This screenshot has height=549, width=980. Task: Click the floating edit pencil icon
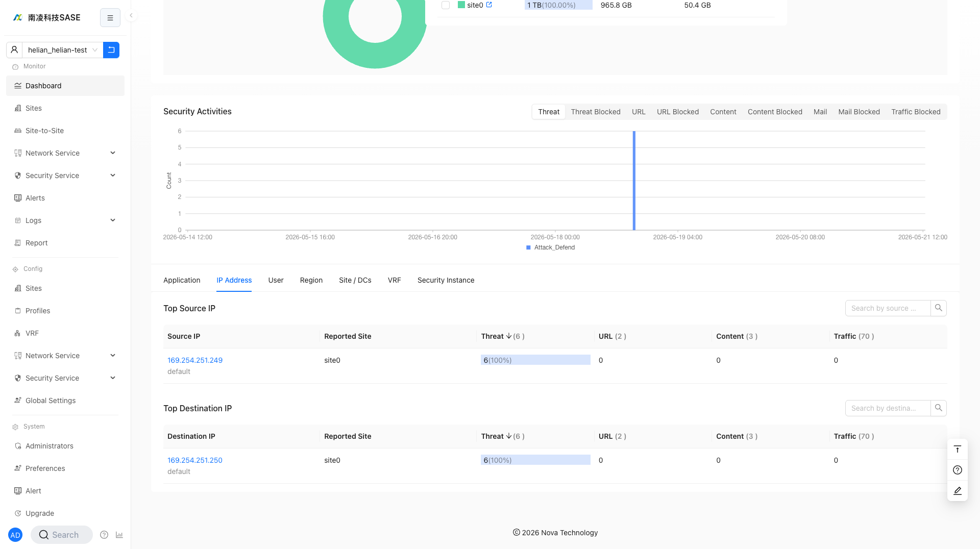point(958,491)
